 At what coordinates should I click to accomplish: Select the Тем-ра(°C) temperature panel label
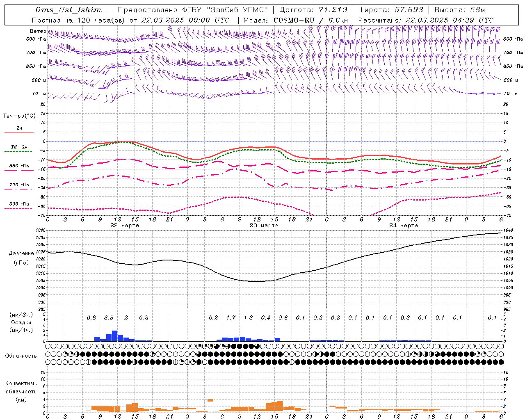click(x=19, y=116)
